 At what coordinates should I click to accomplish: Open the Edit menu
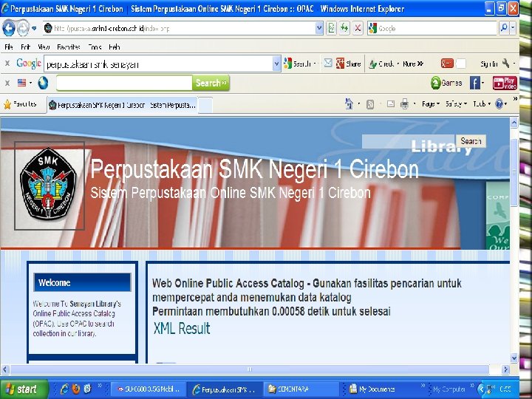25,47
